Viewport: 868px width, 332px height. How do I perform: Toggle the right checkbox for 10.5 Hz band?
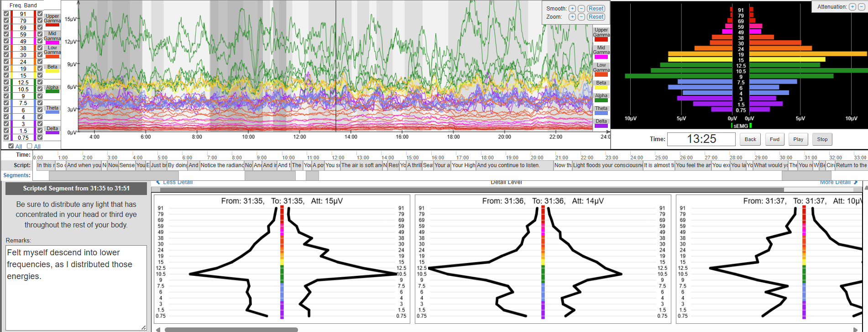point(40,89)
